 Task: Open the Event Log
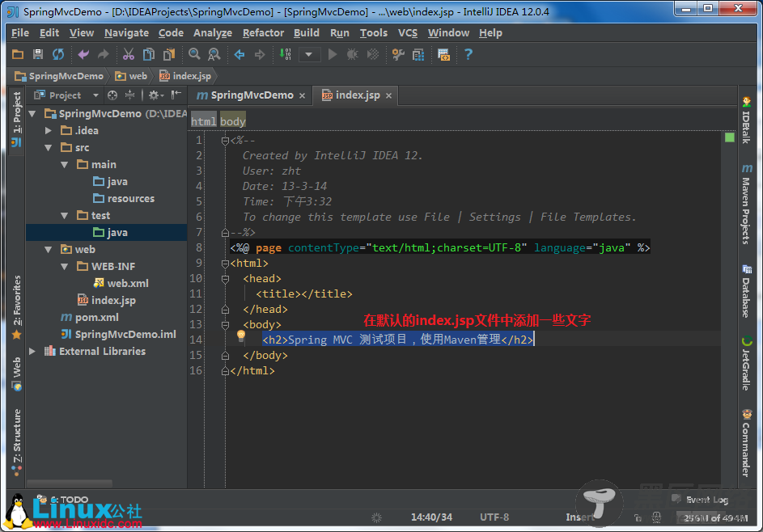tap(700, 500)
